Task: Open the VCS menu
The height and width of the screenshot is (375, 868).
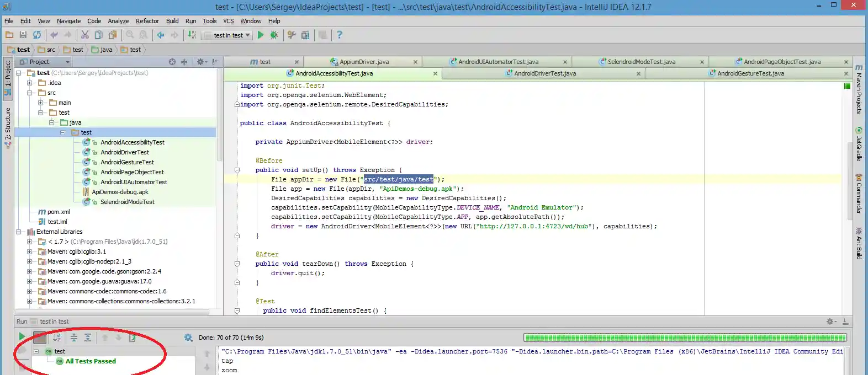Action: pos(229,21)
